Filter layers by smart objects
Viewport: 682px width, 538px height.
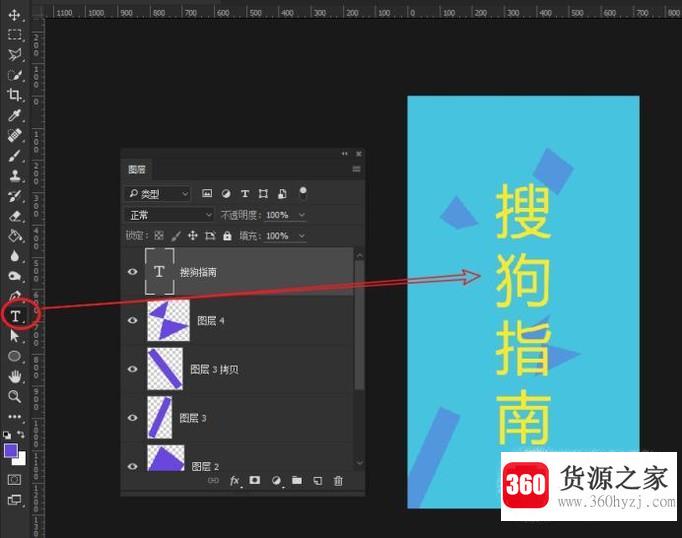pos(282,193)
